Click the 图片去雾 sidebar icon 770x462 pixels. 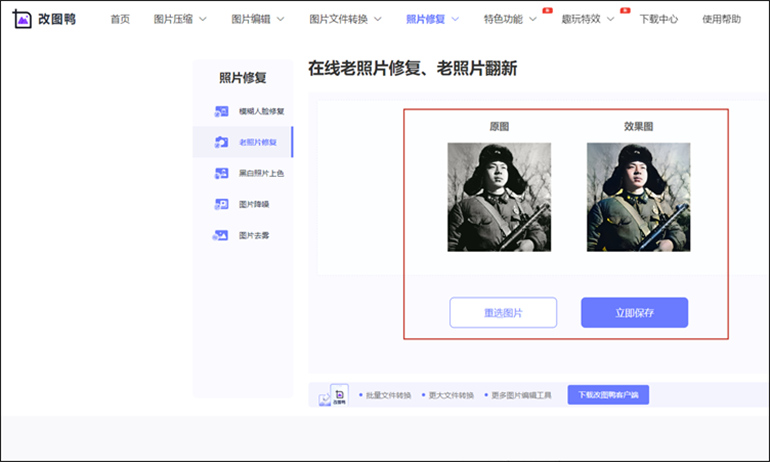220,236
